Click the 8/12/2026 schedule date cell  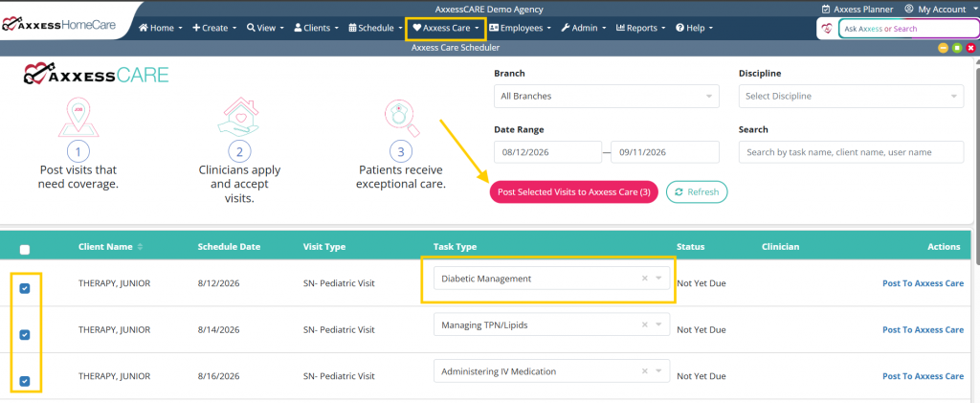pyautogui.click(x=218, y=283)
